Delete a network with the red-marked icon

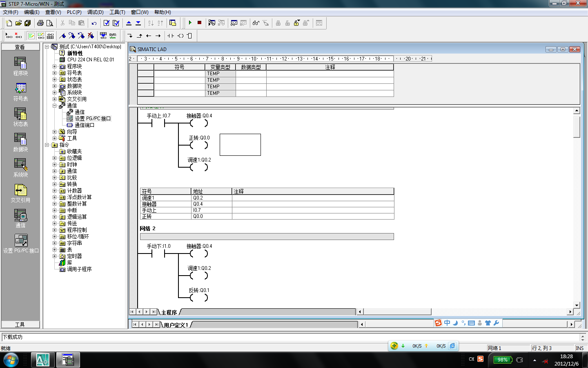click(x=18, y=36)
